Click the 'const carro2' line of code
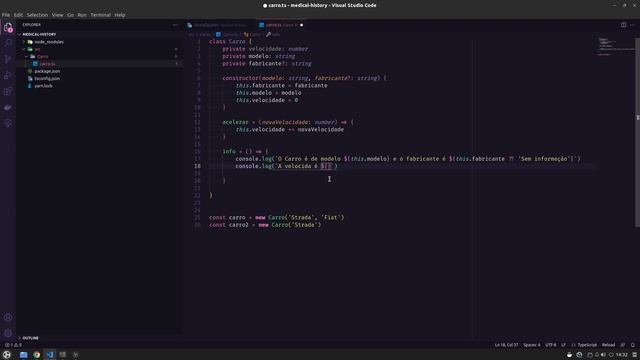The height and width of the screenshot is (360, 640). pyautogui.click(x=265, y=225)
